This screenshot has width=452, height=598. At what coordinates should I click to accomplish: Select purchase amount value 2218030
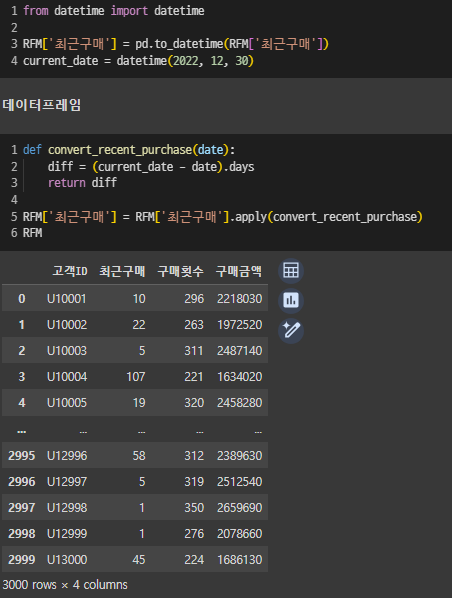tap(240, 299)
